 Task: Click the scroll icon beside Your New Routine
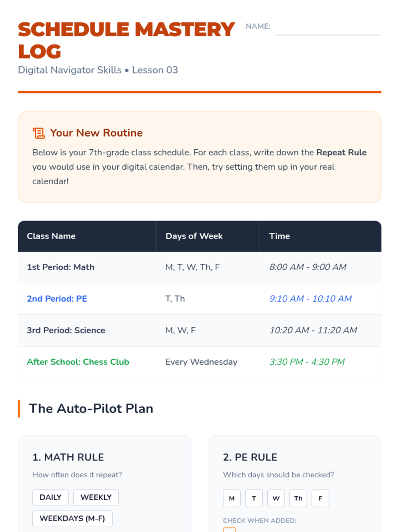pyautogui.click(x=39, y=133)
